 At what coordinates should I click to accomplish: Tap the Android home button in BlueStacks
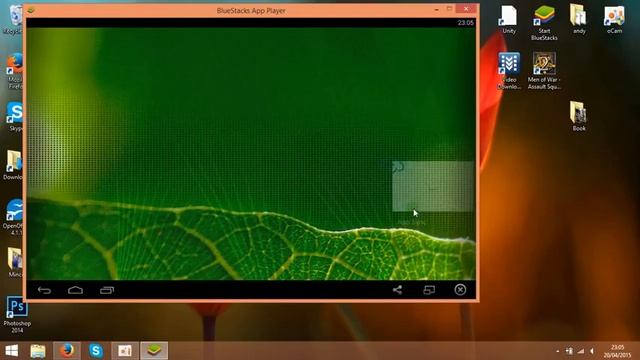click(76, 290)
